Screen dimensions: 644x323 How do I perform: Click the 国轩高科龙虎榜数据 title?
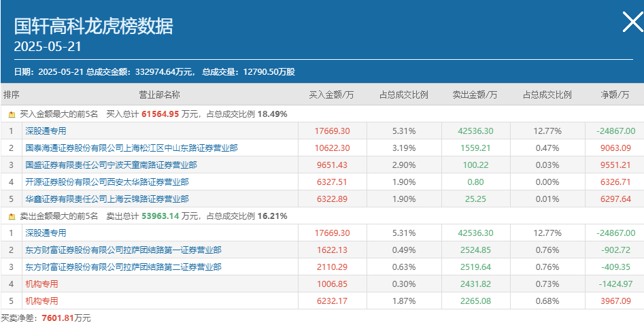(x=94, y=26)
